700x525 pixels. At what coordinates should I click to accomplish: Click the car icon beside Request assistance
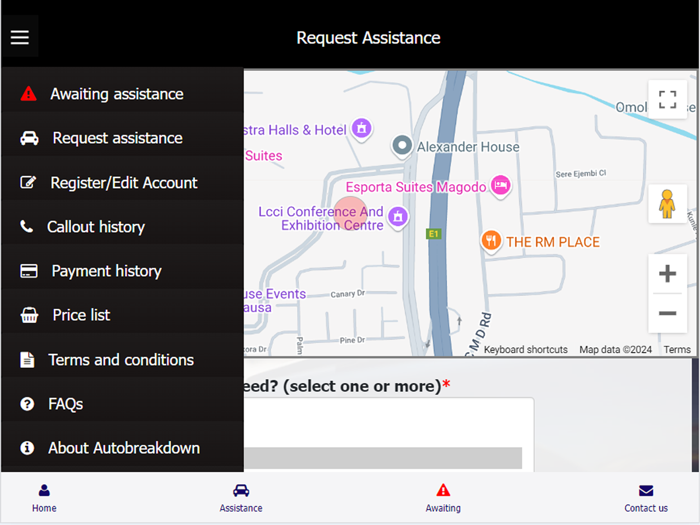click(29, 138)
